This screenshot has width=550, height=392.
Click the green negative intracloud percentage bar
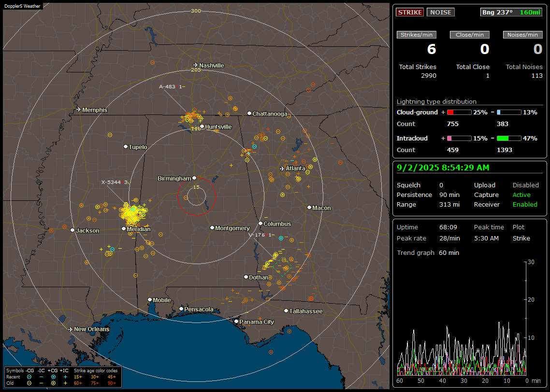click(x=509, y=139)
